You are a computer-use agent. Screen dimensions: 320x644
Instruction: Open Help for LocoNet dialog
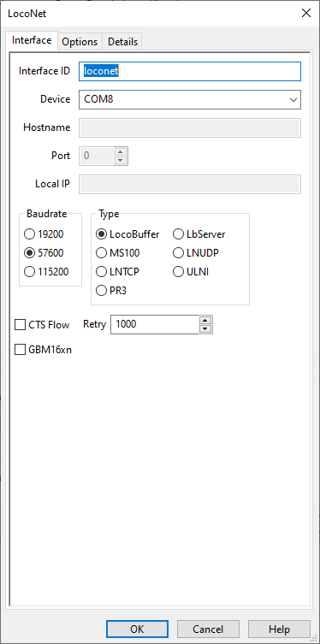pos(279,629)
